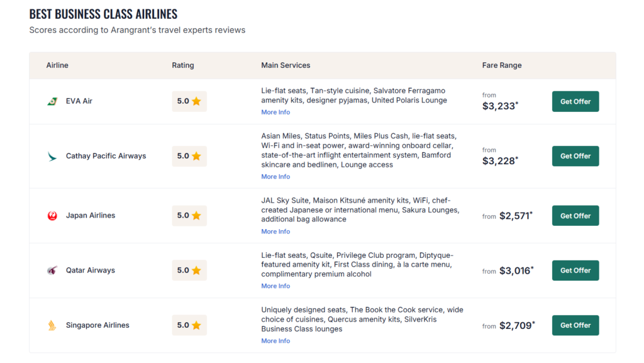
Task: Click Cathay Pacific's Asian Miles services description
Action: (x=359, y=150)
